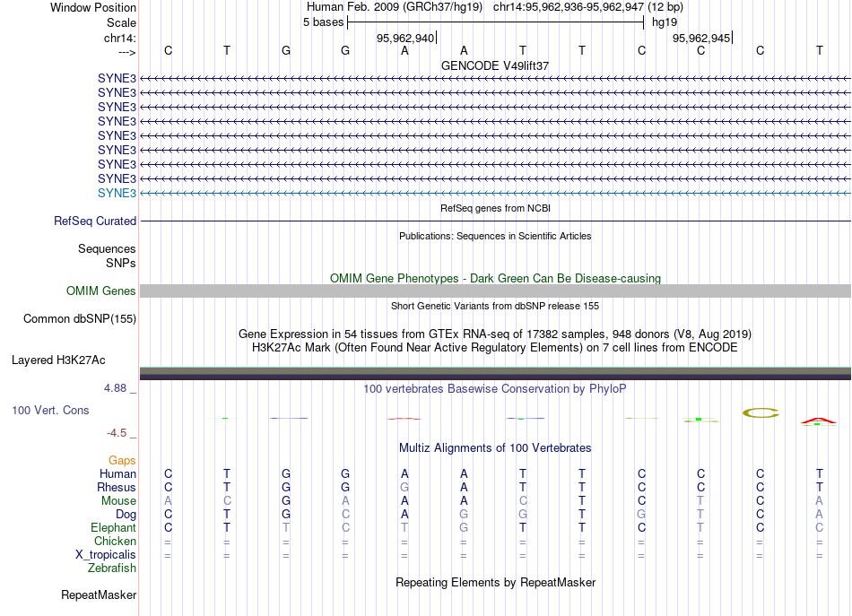852x616 pixels.
Task: Click the light-blue SYNE3 transcript label
Action: pyautogui.click(x=117, y=193)
